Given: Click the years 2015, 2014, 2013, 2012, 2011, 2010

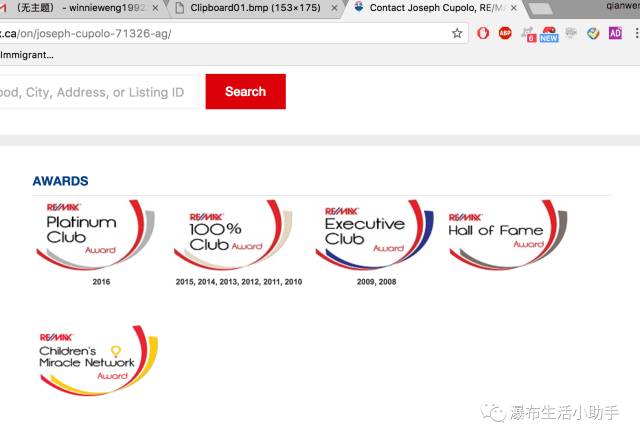Looking at the screenshot, I should click(239, 282).
